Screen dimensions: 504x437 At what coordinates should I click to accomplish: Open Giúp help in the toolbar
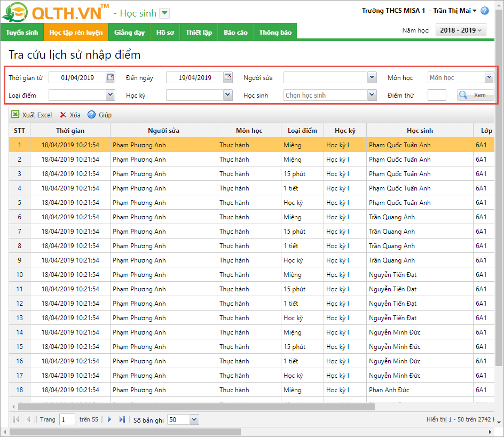point(91,115)
